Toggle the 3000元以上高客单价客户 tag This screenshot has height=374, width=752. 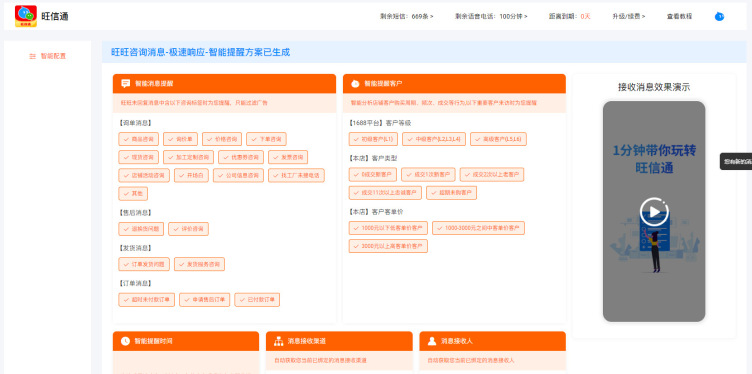tap(388, 246)
